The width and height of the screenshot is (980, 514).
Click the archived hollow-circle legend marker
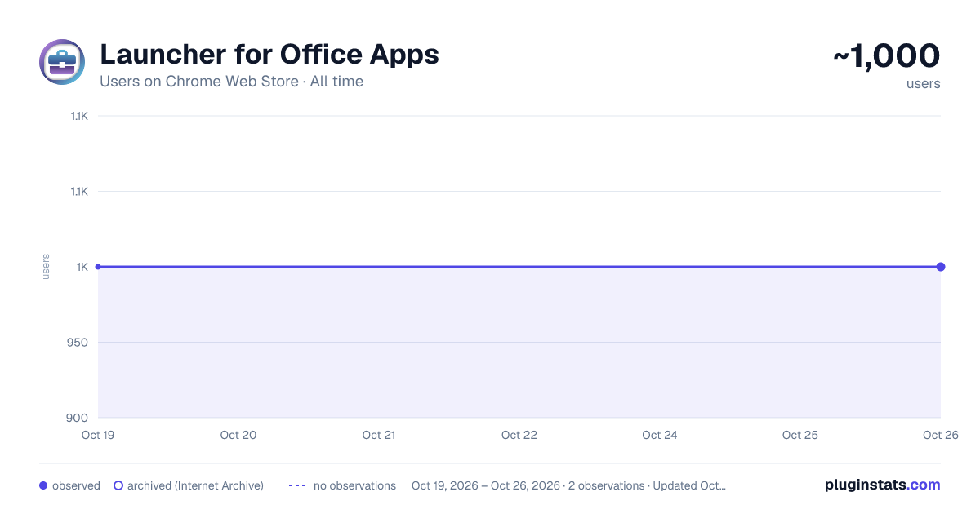118,485
